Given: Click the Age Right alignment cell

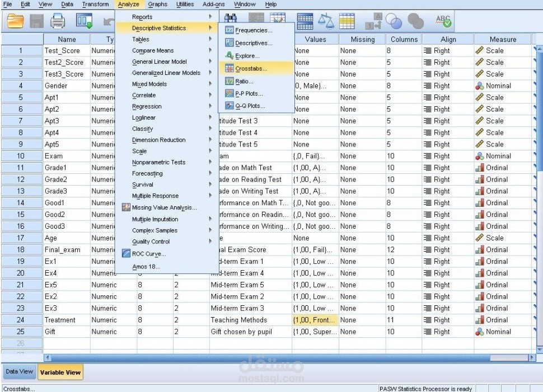Looking at the screenshot, I should coord(448,238).
